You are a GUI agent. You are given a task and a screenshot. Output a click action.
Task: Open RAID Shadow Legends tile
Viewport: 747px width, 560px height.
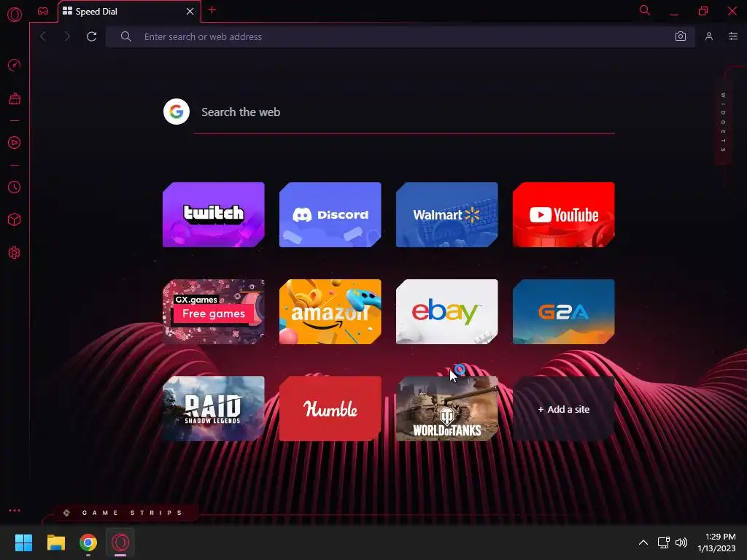[x=214, y=409]
